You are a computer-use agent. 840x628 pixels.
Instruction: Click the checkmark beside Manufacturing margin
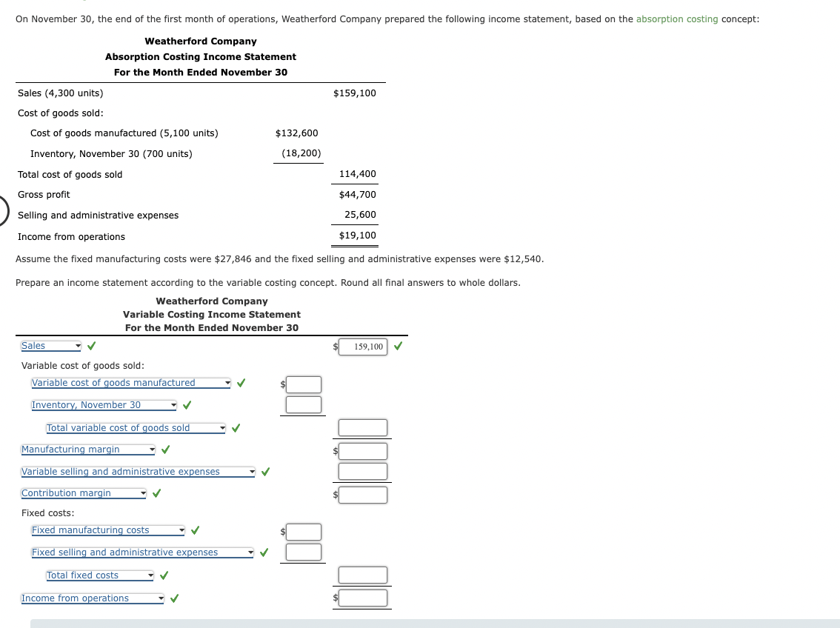point(164,449)
